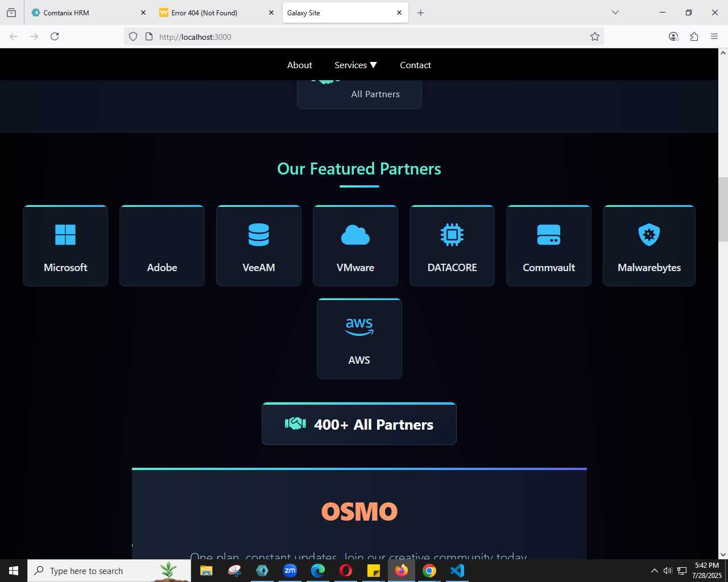Reload the page with the refresh icon
This screenshot has height=582, width=728.
pos(55,36)
